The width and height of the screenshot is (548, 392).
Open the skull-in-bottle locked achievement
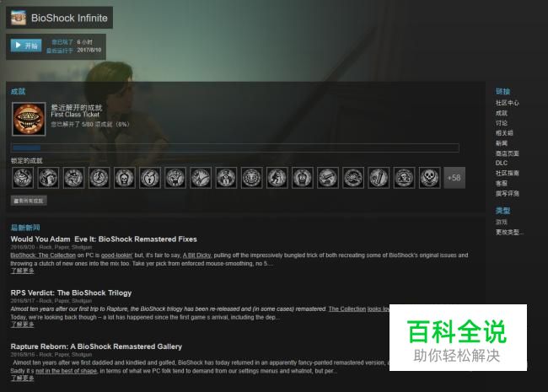click(125, 178)
